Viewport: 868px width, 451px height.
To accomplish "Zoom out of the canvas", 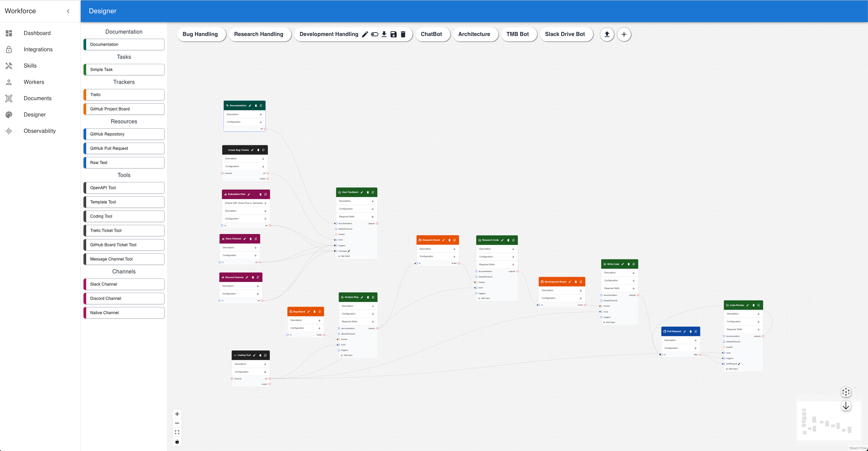I will click(x=177, y=423).
